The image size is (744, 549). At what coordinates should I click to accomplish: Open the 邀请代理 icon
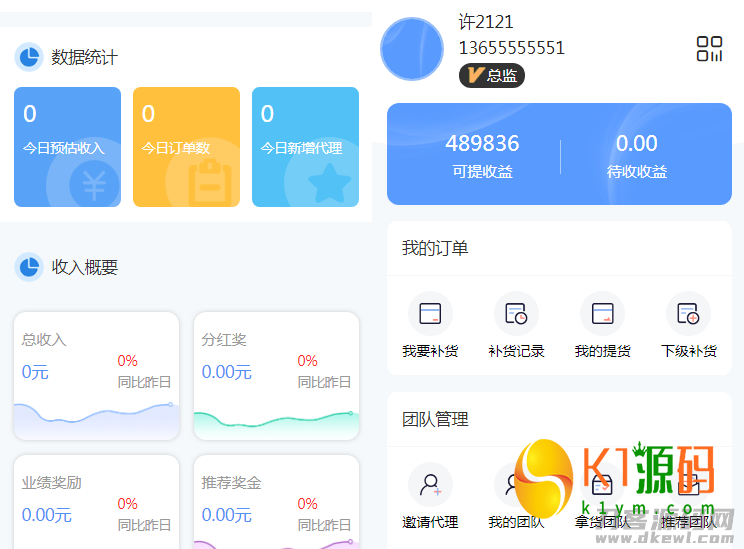coord(430,485)
